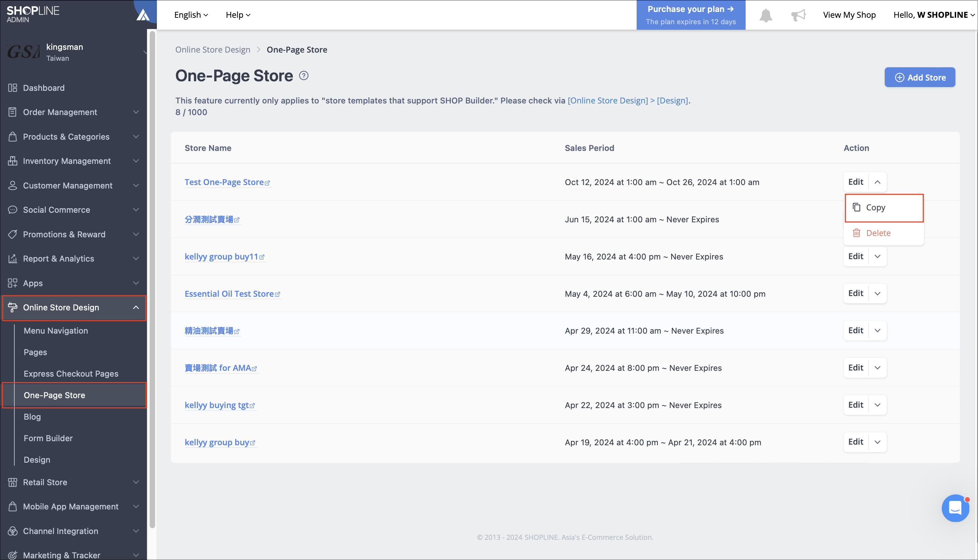Open the English language dropdown
The image size is (978, 560).
[191, 15]
